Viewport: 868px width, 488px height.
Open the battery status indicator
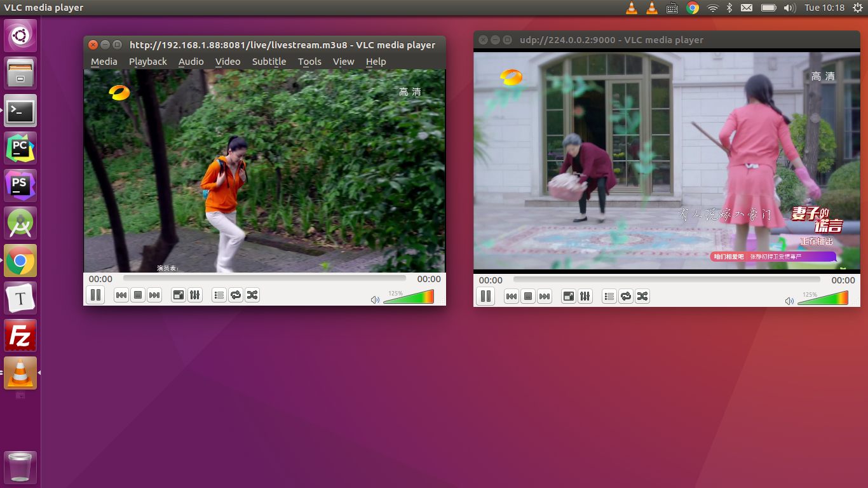click(x=769, y=8)
